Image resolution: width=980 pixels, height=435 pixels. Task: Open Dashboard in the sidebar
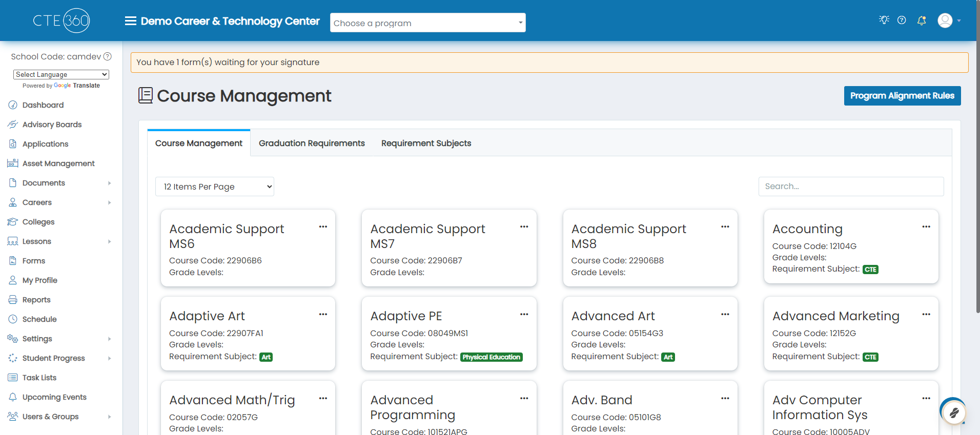[43, 105]
